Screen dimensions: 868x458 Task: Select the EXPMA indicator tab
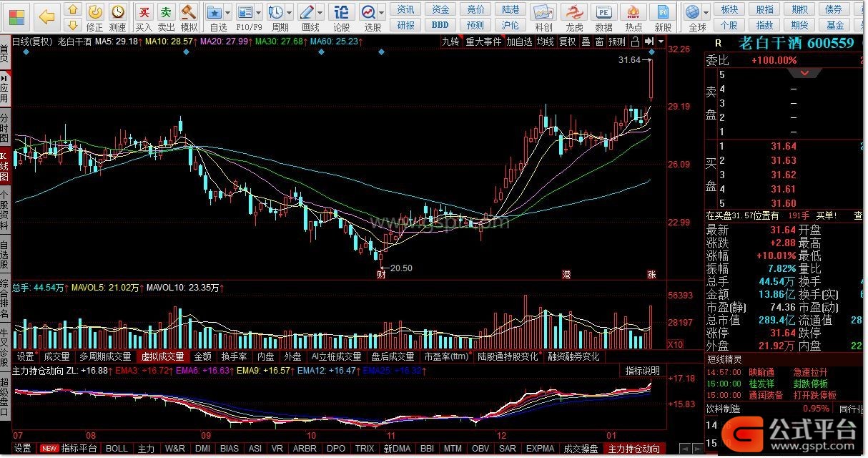click(x=540, y=449)
